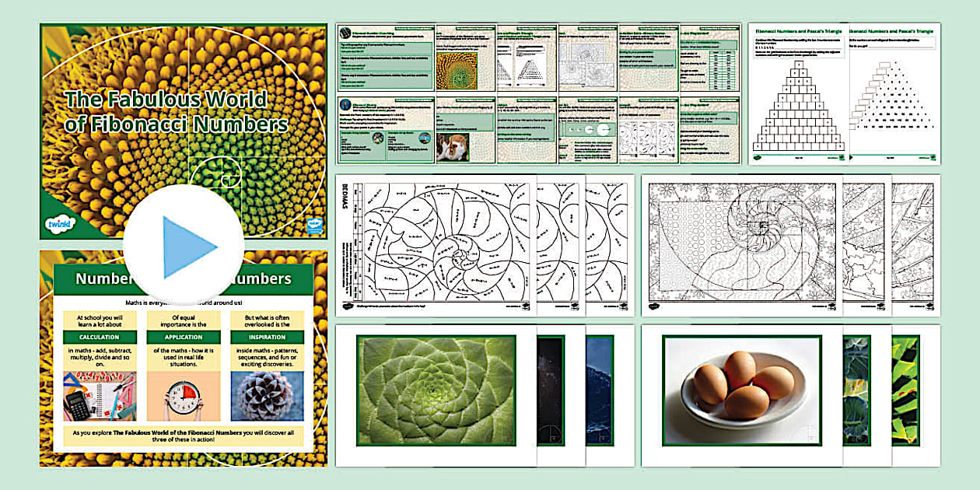Click the small galaxy thumbnail icon with golden spiral
This screenshot has width=980, height=490.
coord(550,389)
